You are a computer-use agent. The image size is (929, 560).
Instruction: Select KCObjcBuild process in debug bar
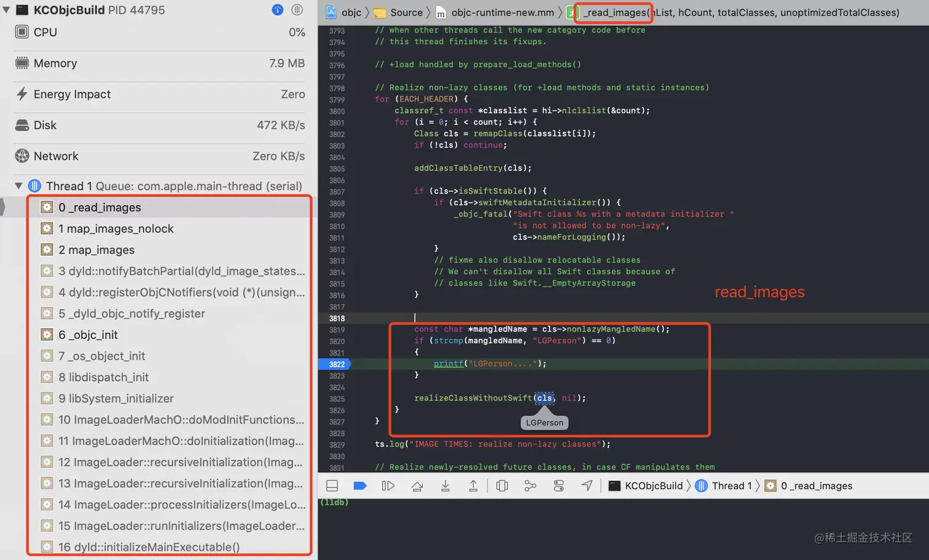point(653,486)
